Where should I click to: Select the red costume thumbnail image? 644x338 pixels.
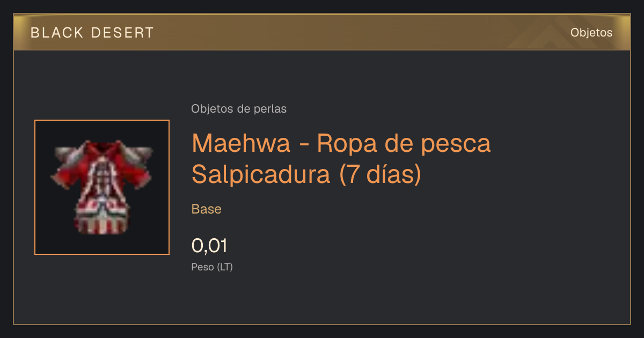102,187
